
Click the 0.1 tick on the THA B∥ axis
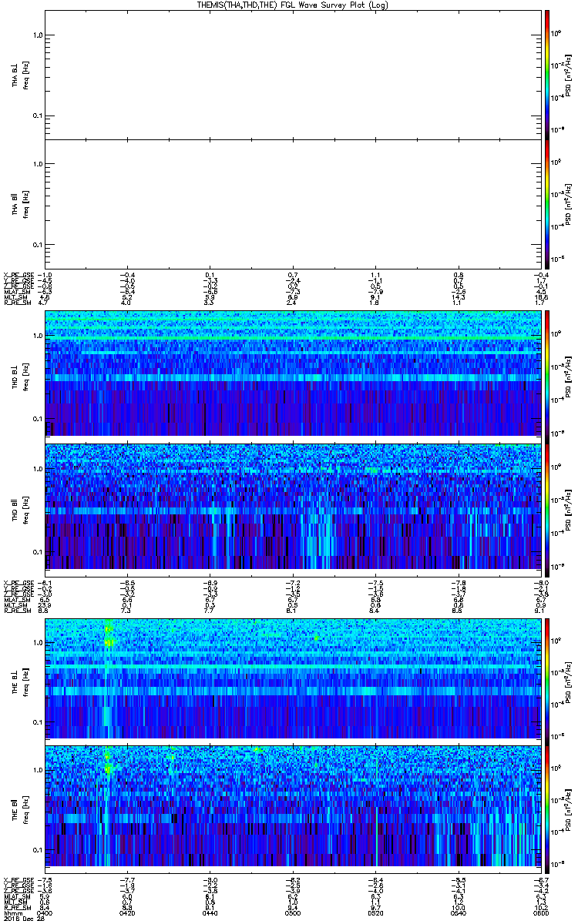tap(37, 245)
